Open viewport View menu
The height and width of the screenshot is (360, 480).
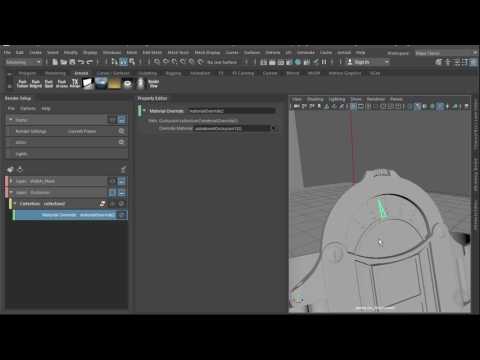296,99
